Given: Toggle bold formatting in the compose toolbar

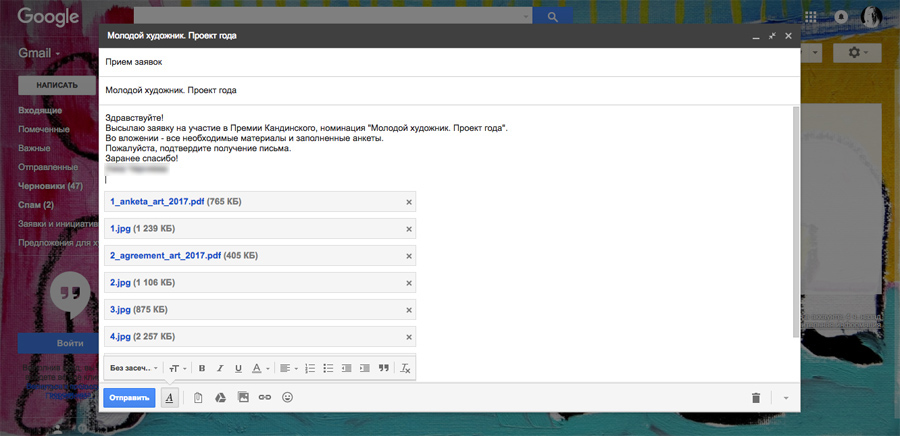Looking at the screenshot, I should tap(202, 368).
